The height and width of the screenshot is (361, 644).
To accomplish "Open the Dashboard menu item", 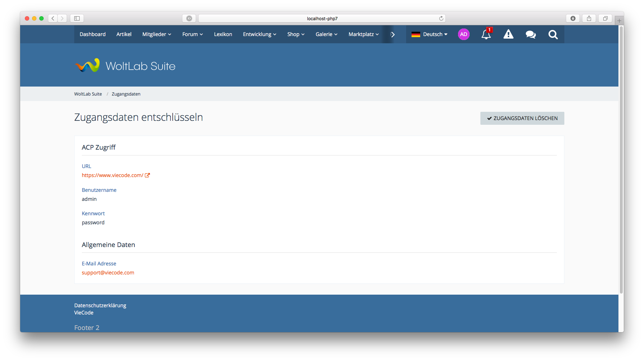I will pos(93,35).
